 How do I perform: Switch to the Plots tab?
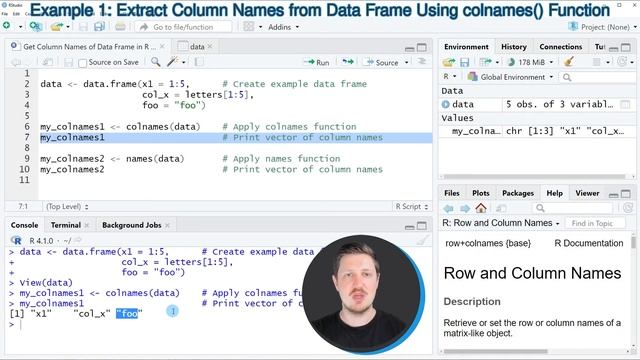coord(480,193)
